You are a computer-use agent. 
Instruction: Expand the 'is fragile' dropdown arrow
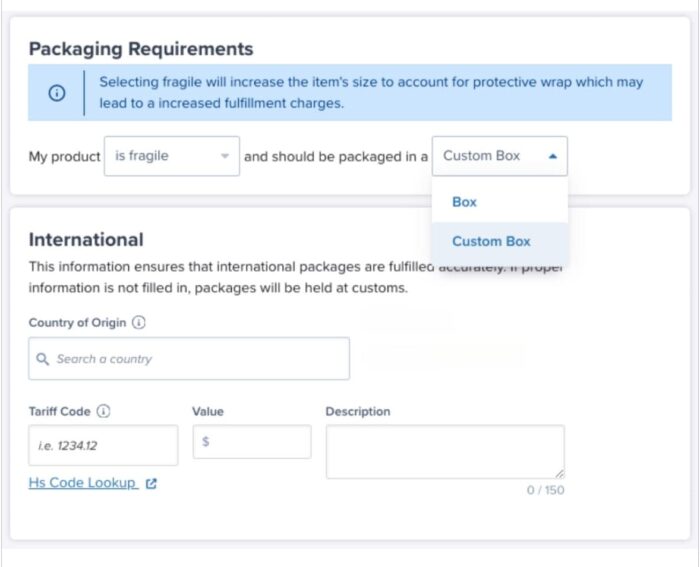[x=225, y=157]
